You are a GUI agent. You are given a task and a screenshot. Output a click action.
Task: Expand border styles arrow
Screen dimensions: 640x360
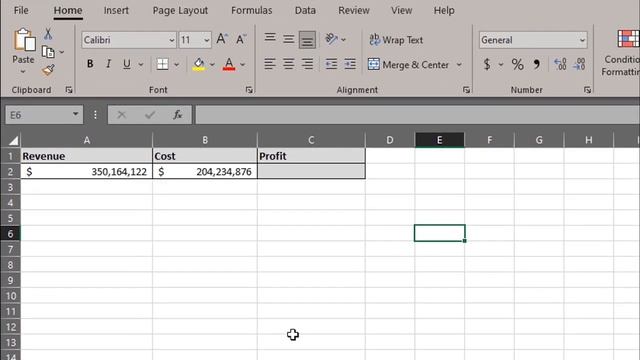click(176, 64)
